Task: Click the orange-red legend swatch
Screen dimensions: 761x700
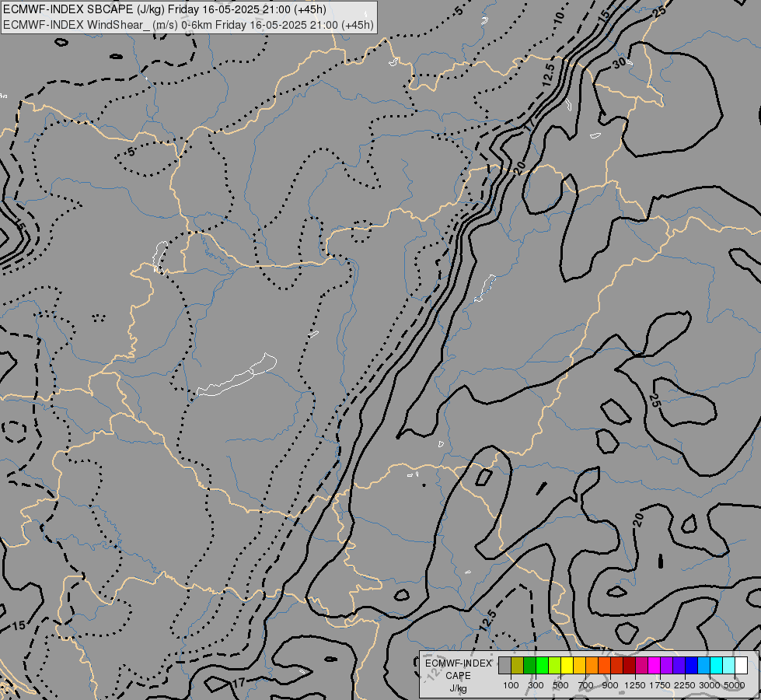Action: (604, 666)
